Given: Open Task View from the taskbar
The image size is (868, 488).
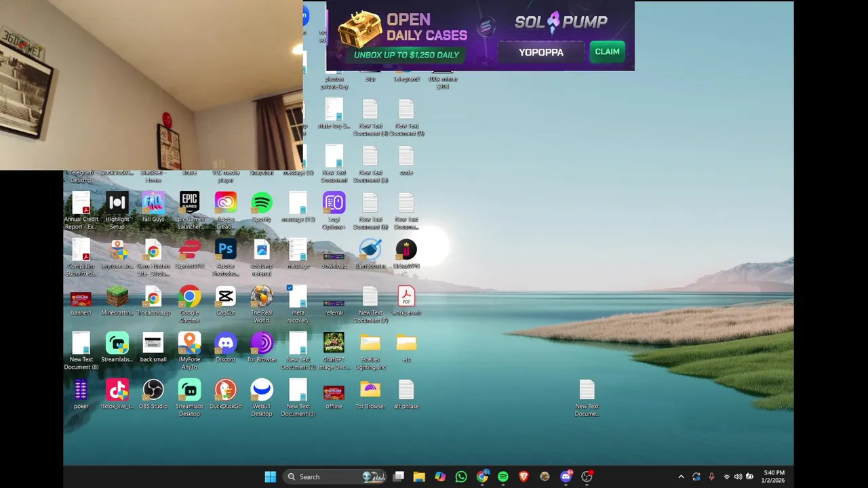Looking at the screenshot, I should click(399, 476).
